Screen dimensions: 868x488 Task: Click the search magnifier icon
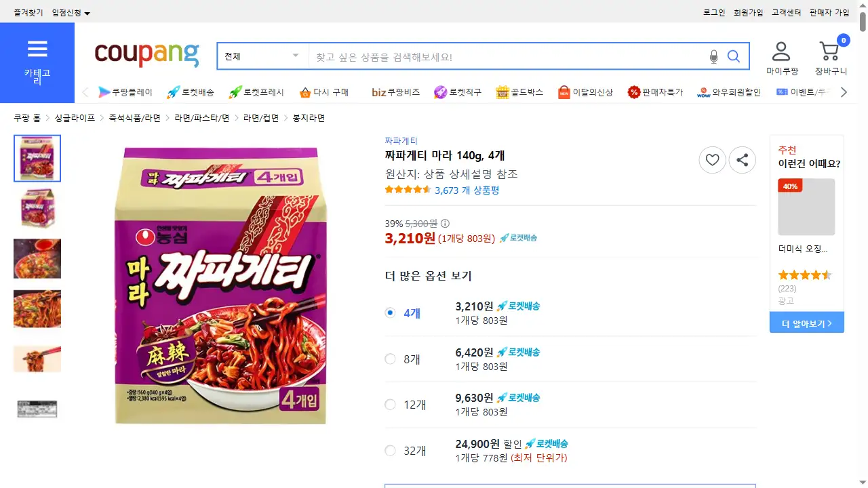[x=734, y=56]
